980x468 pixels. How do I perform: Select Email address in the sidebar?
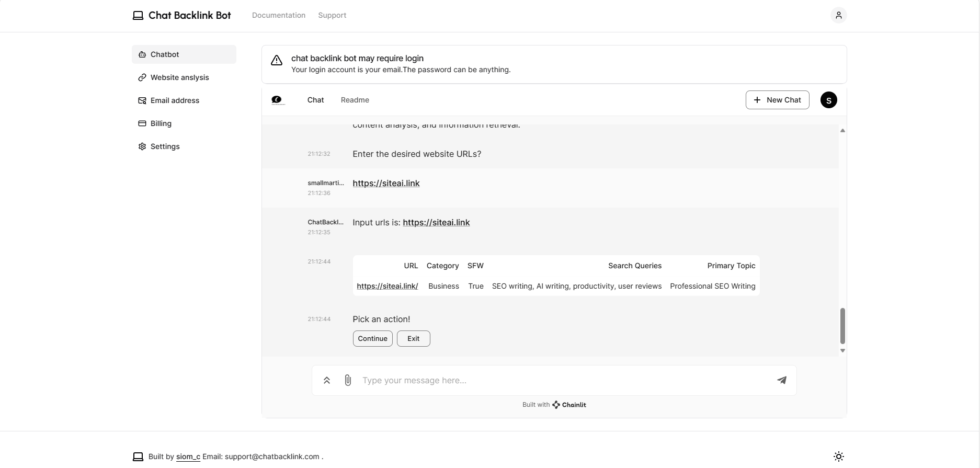coord(184,100)
